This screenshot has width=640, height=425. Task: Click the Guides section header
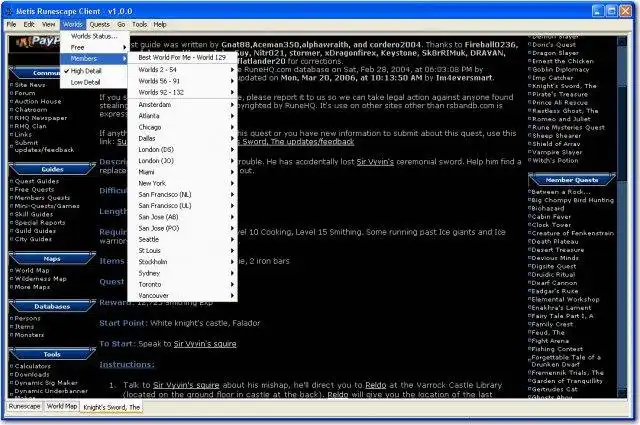pyautogui.click(x=52, y=169)
